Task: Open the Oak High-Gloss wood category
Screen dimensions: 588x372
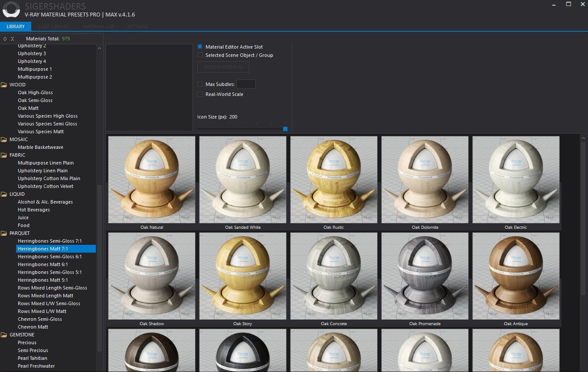Action: 35,92
